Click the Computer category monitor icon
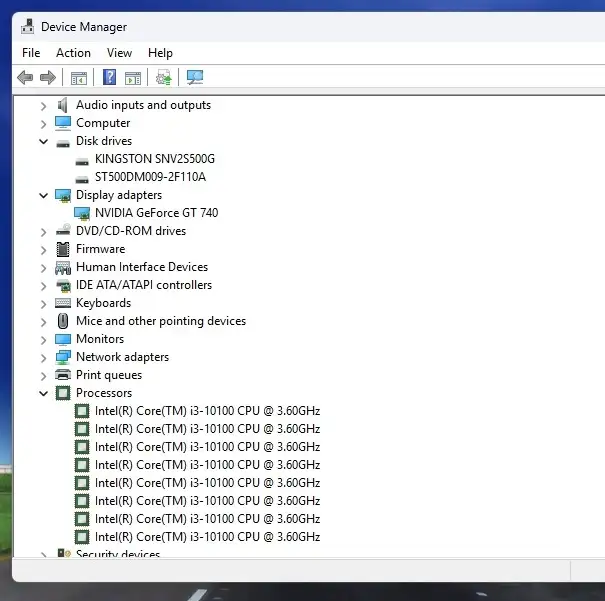The height and width of the screenshot is (601, 605). point(63,123)
